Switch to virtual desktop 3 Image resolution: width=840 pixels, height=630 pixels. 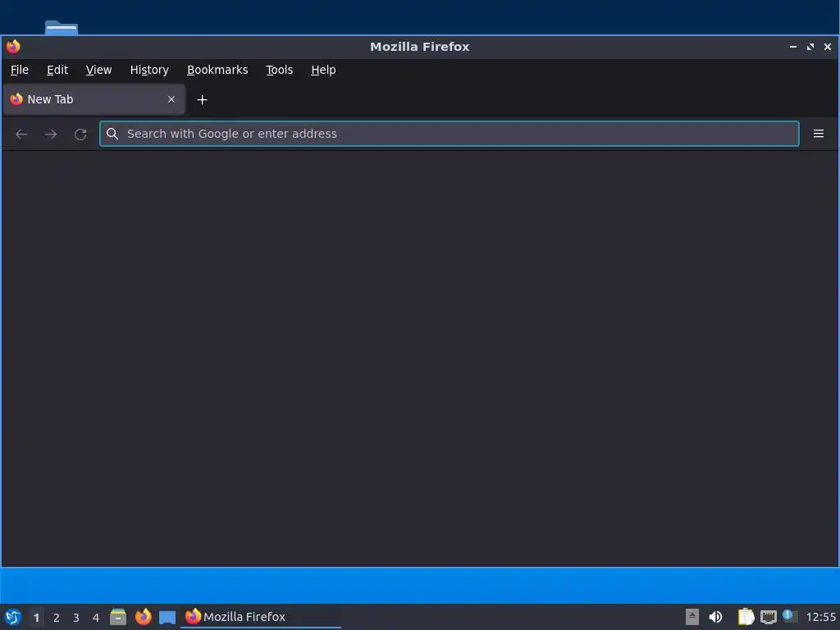click(76, 618)
